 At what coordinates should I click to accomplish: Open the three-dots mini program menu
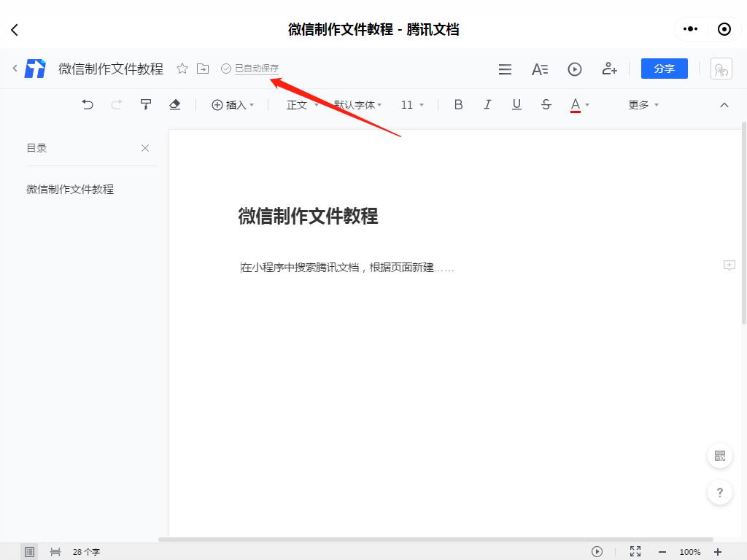tap(690, 29)
